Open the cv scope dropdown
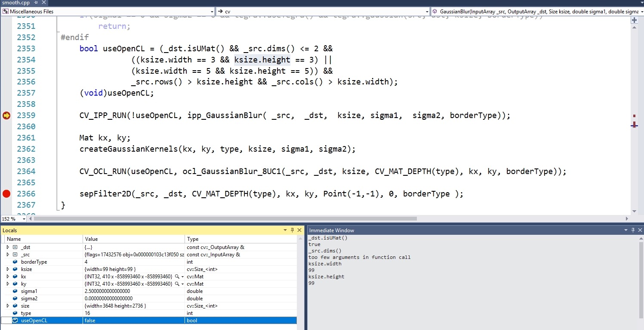This screenshot has width=644, height=330. point(323,11)
